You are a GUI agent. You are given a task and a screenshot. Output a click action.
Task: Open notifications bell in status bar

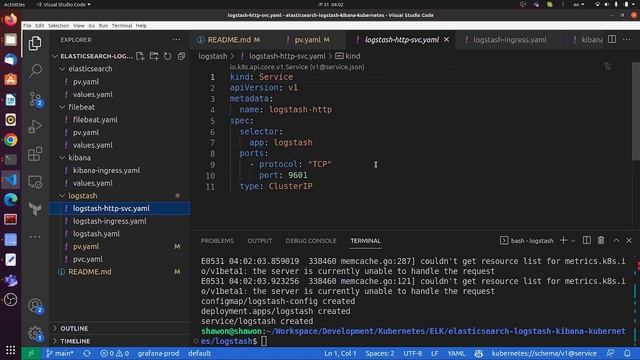627,353
